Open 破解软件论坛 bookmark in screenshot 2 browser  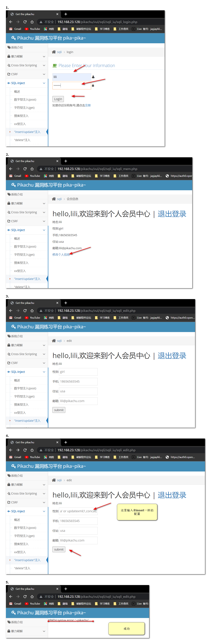[x=81, y=176]
